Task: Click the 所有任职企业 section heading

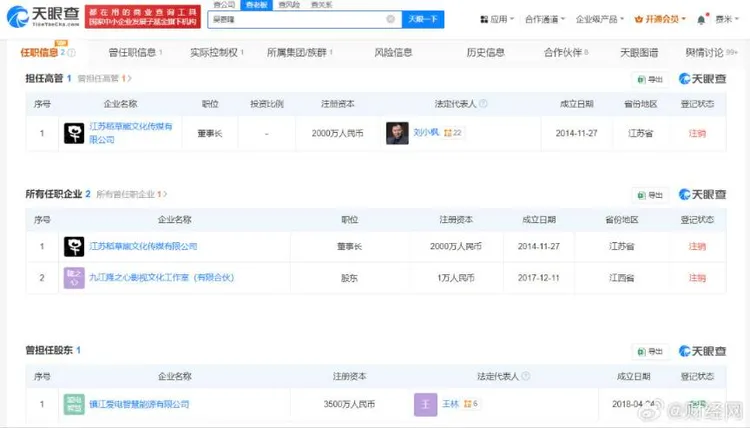Action: (x=54, y=194)
